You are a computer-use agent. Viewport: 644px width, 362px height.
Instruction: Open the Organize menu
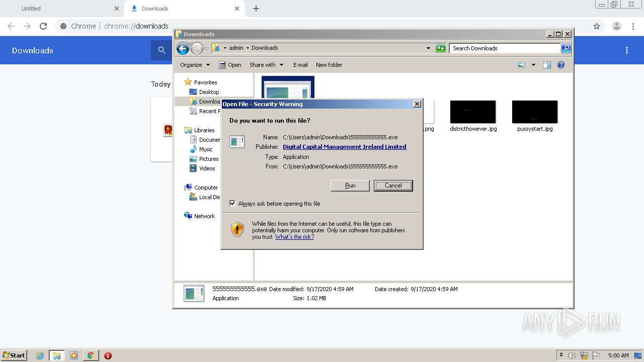click(x=194, y=65)
